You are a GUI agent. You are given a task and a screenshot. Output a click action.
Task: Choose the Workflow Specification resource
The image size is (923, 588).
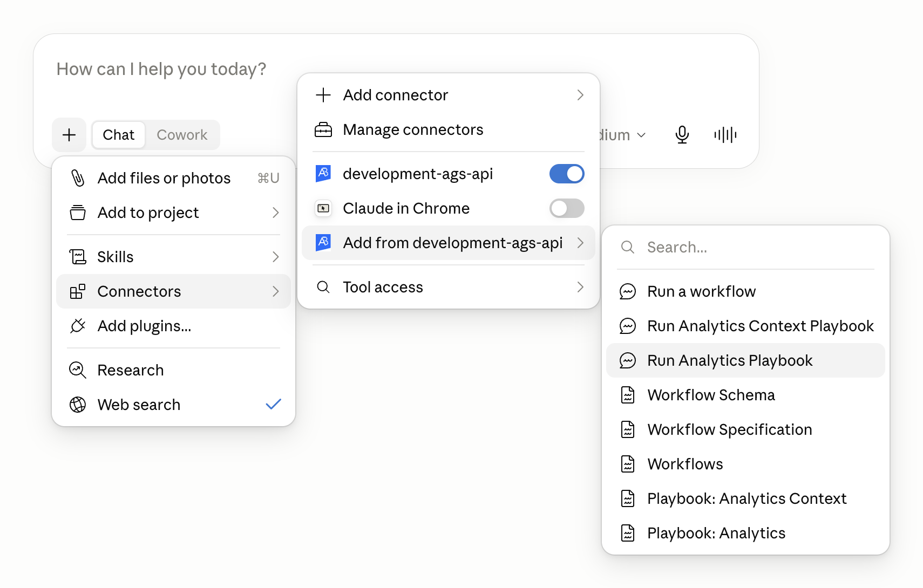(745, 429)
